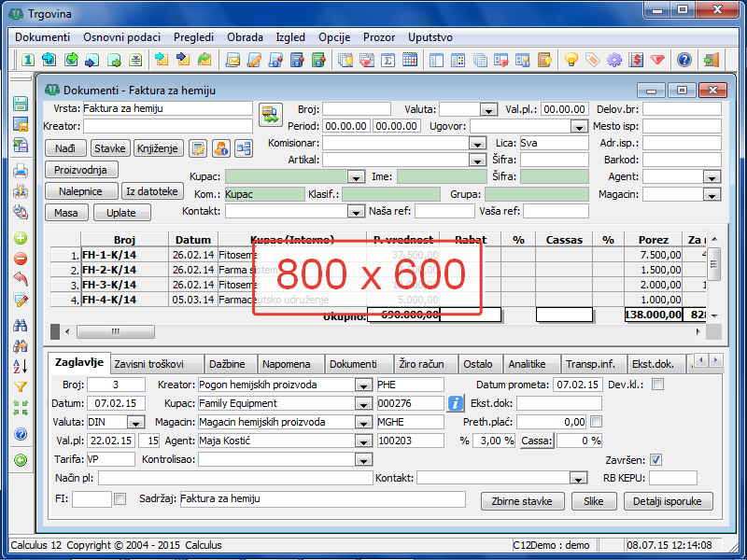Click the A-Z sort icon

point(21,366)
